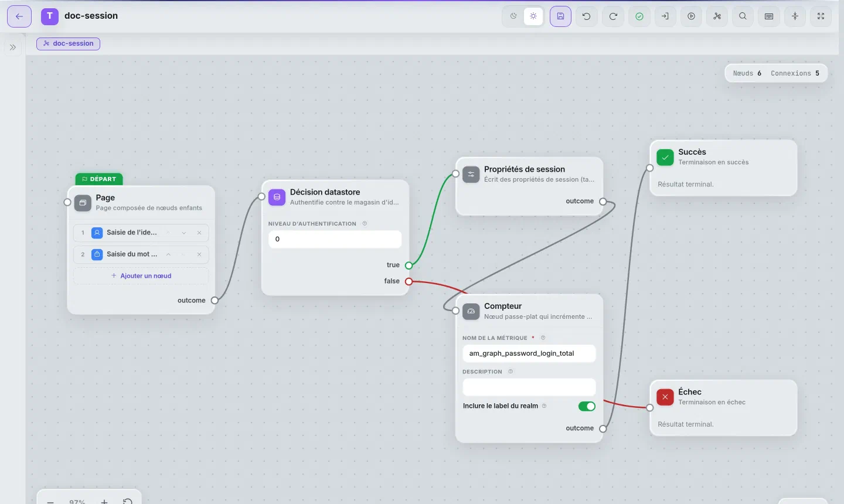The image size is (844, 504).
Task: Move Saisie de l'ide... down with chevron
Action: coord(184,233)
